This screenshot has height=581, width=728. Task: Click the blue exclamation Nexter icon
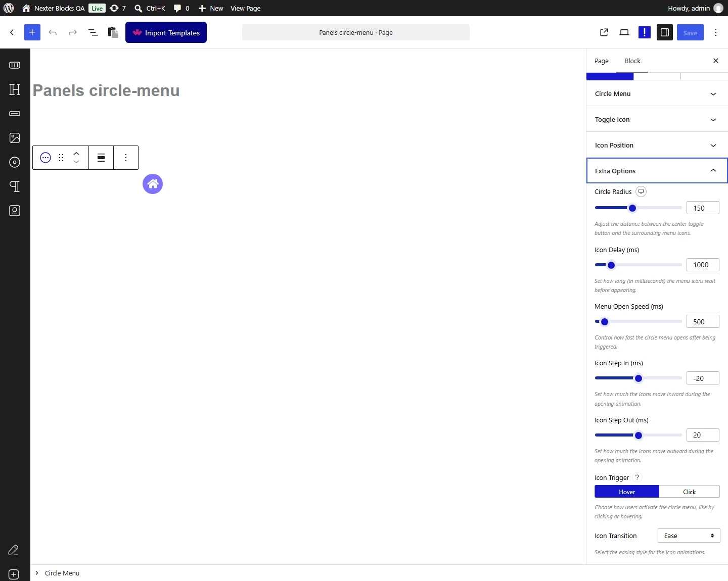pyautogui.click(x=645, y=32)
